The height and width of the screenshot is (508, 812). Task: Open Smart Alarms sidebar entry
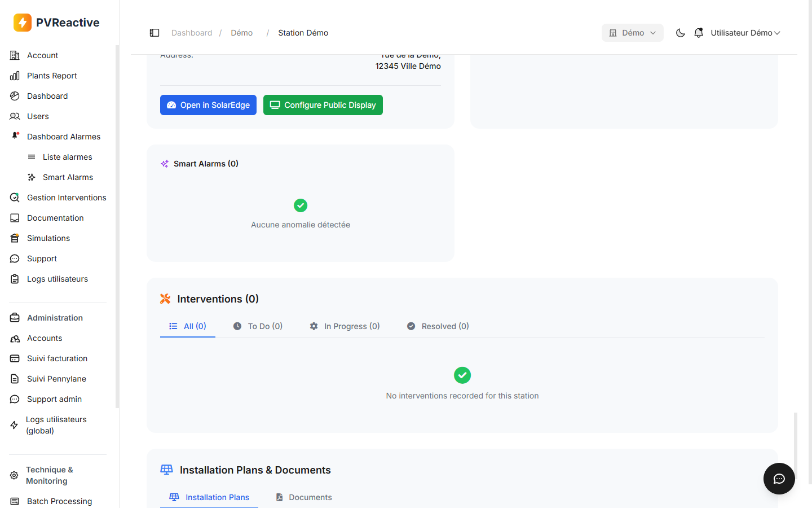[x=68, y=177]
